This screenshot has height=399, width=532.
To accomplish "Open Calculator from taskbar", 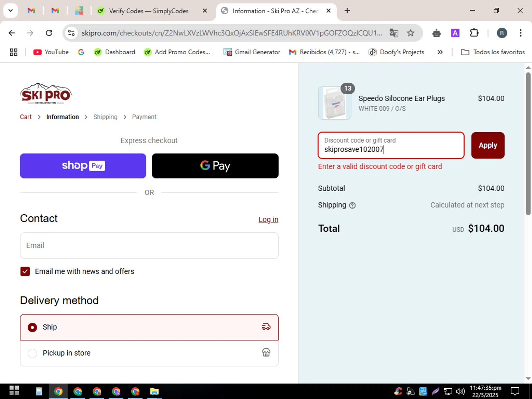I will click(x=39, y=392).
